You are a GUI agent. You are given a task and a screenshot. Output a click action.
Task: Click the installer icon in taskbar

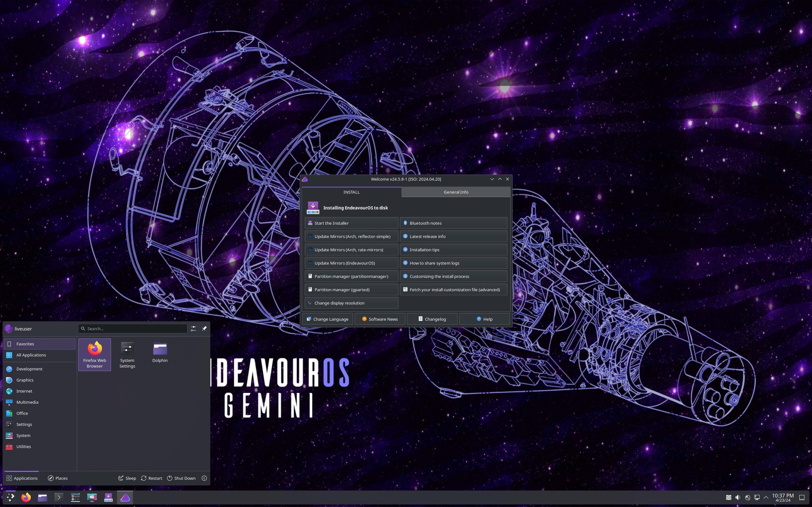(108, 497)
